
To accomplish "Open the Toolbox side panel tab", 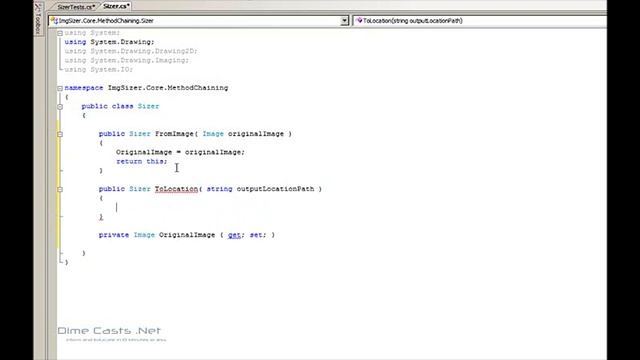I will click(38, 19).
